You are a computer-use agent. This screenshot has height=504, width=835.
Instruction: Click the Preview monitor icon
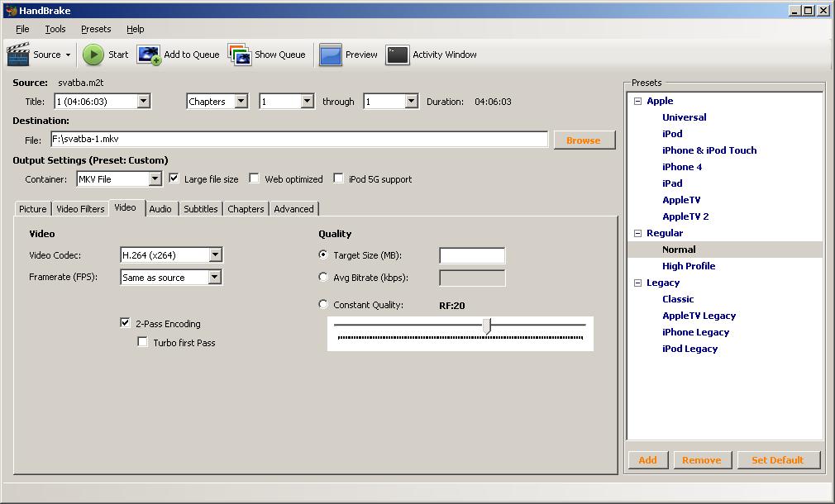[x=331, y=55]
